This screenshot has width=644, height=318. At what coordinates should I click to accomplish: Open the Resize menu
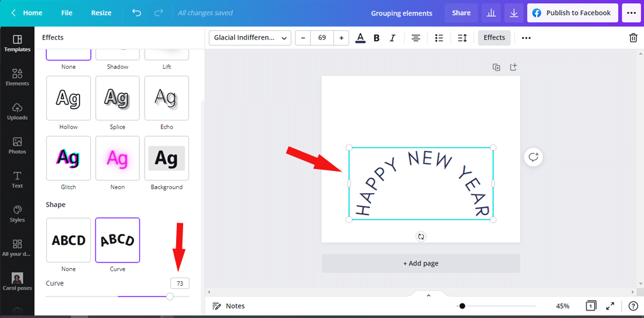pyautogui.click(x=102, y=13)
